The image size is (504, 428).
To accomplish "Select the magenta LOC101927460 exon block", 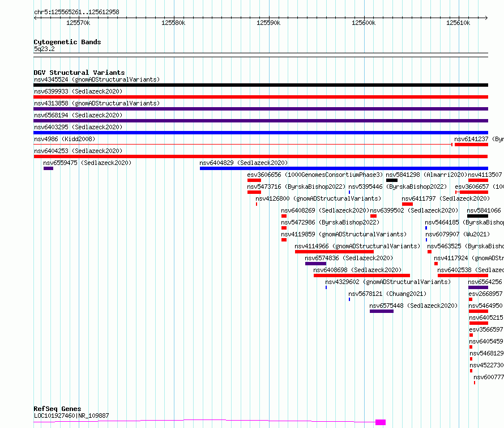I will pos(381,422).
